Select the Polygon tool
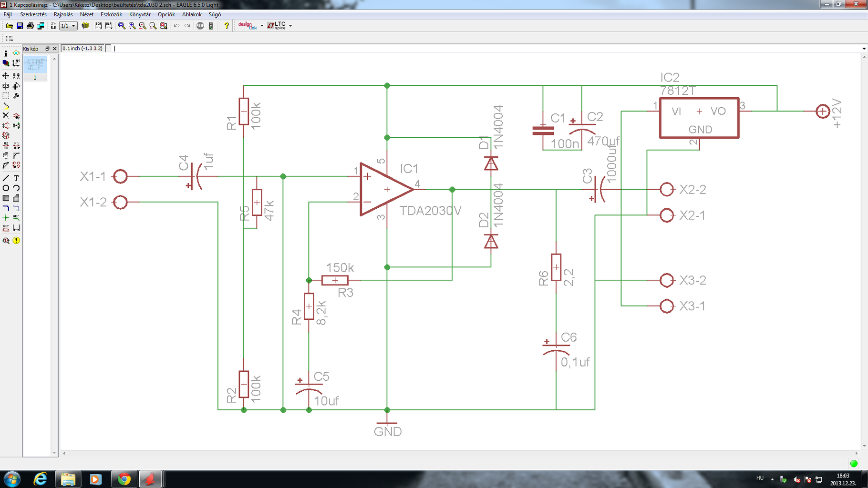This screenshot has width=868, height=488. (16, 198)
